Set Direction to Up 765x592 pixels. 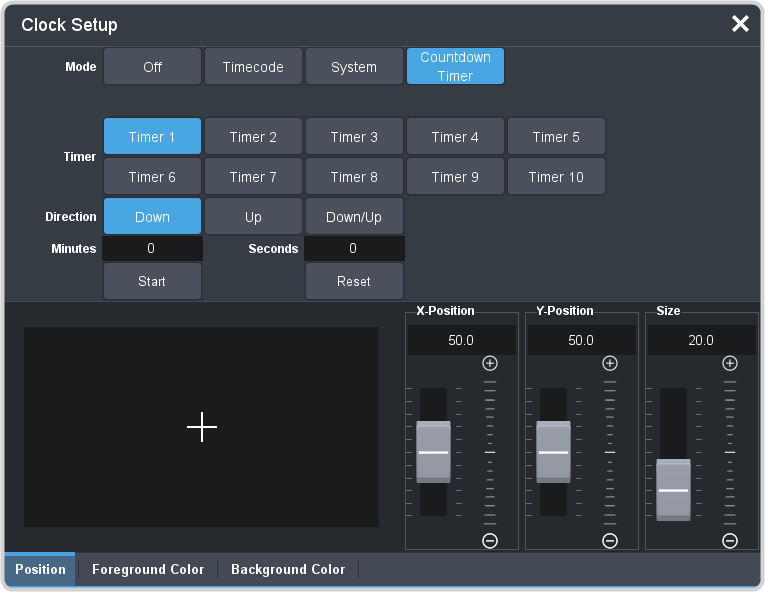point(253,217)
